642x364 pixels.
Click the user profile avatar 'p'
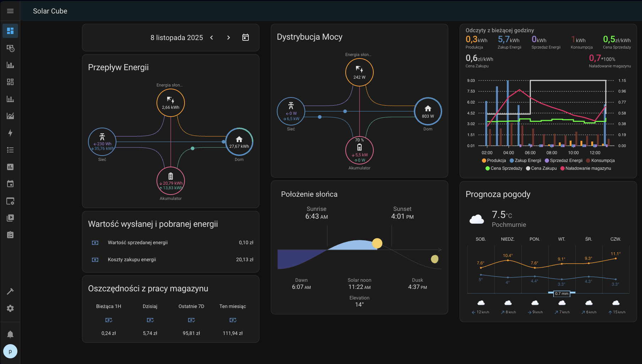pos(10,351)
